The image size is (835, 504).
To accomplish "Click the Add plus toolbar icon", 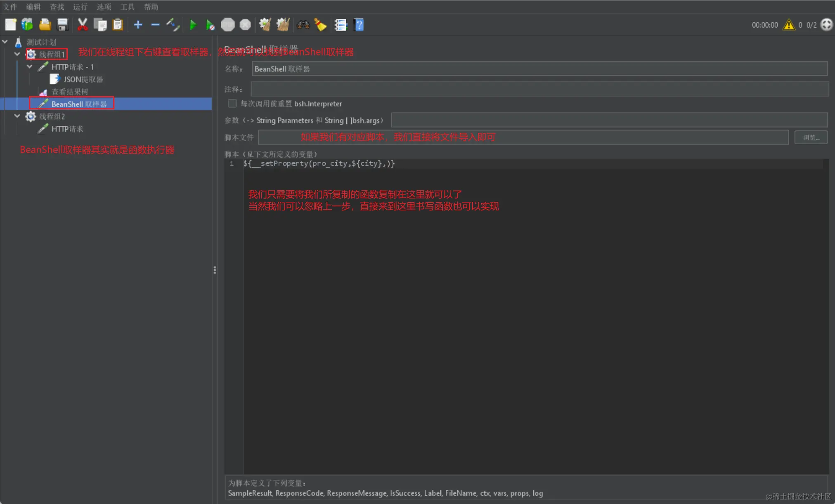I will click(138, 25).
